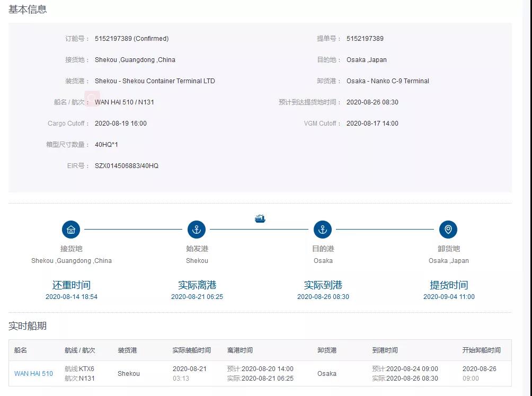Image resolution: width=532 pixels, height=396 pixels.
Task: Click Osaka - Nanko C-9 Terminal text
Action: pyautogui.click(x=388, y=81)
